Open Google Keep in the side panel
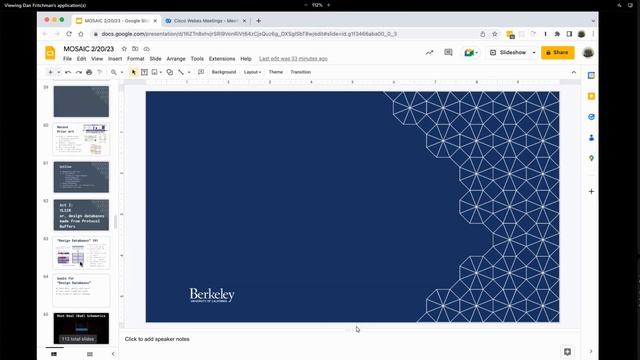The height and width of the screenshot is (360, 640). [591, 96]
